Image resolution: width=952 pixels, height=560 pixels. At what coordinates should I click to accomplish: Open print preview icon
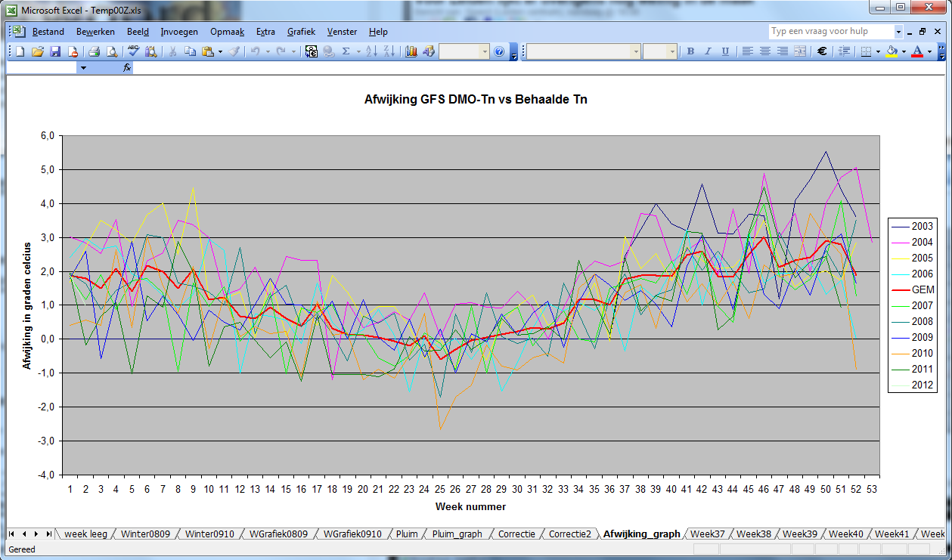(x=111, y=51)
